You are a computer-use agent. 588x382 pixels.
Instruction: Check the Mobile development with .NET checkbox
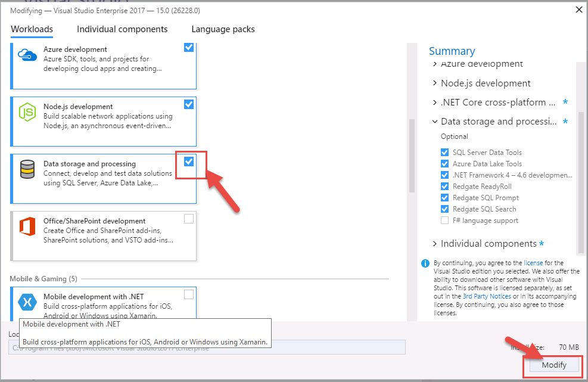click(189, 294)
